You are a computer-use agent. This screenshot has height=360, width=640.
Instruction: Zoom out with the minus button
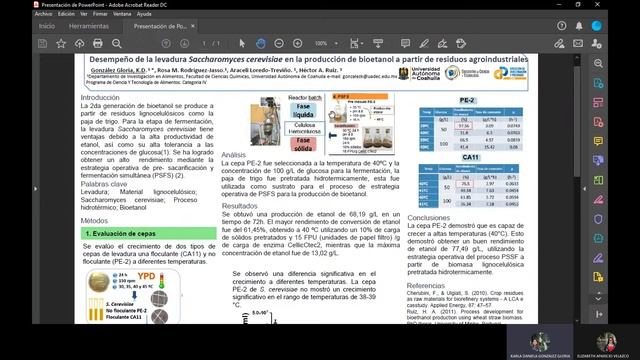pos(279,43)
